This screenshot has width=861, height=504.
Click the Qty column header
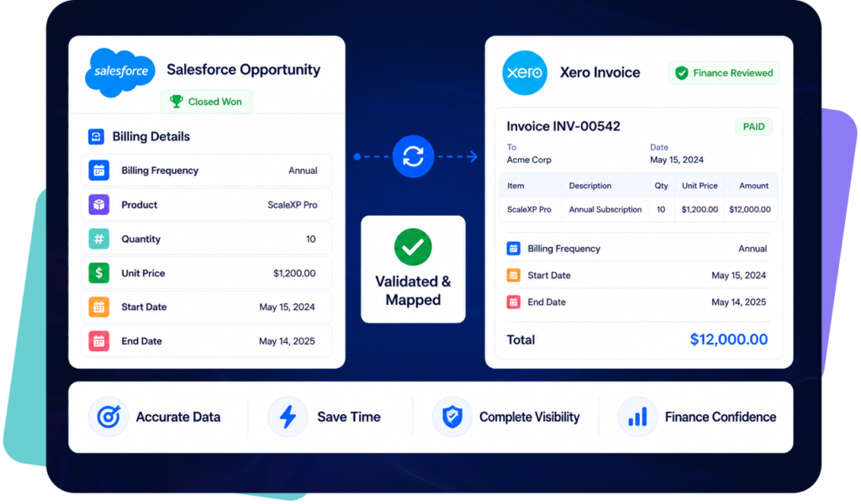coord(661,186)
